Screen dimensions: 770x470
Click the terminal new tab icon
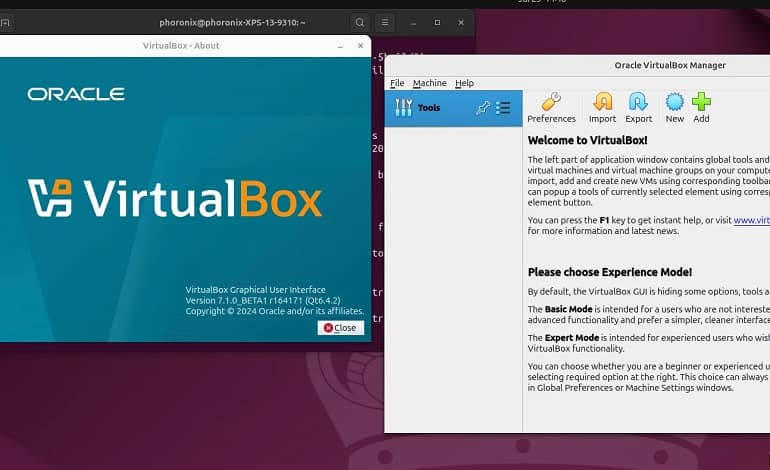point(5,23)
